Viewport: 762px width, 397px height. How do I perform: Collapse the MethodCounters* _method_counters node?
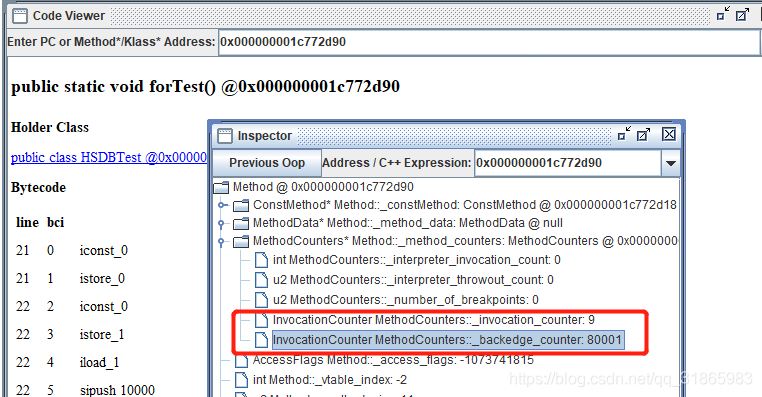(222, 242)
